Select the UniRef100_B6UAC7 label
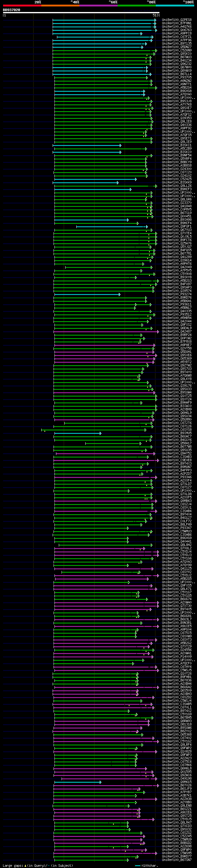 coord(177,437)
